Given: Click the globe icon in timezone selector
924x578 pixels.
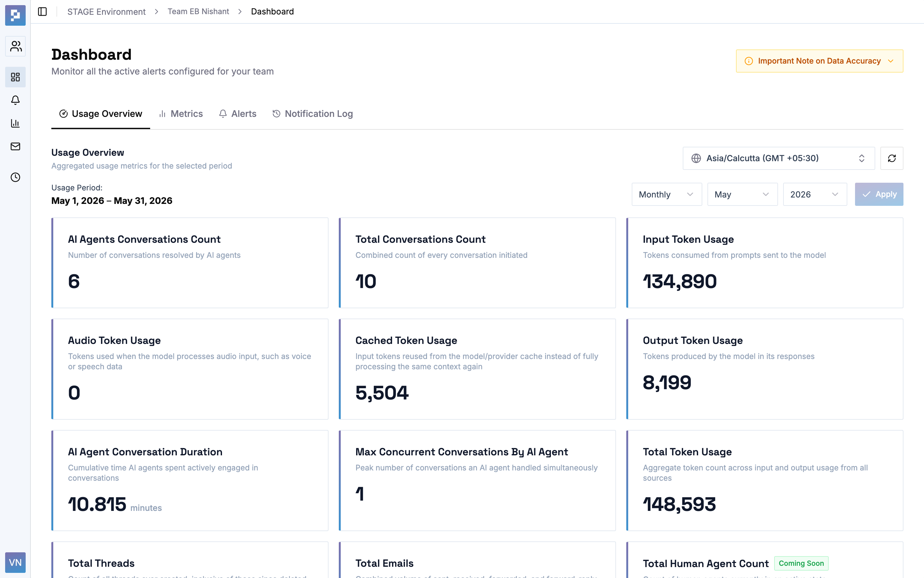Looking at the screenshot, I should 696,158.
